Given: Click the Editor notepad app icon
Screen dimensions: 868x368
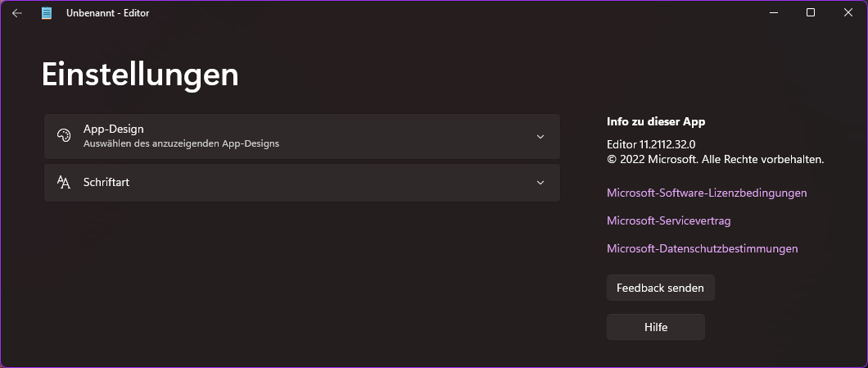Looking at the screenshot, I should click(x=47, y=13).
